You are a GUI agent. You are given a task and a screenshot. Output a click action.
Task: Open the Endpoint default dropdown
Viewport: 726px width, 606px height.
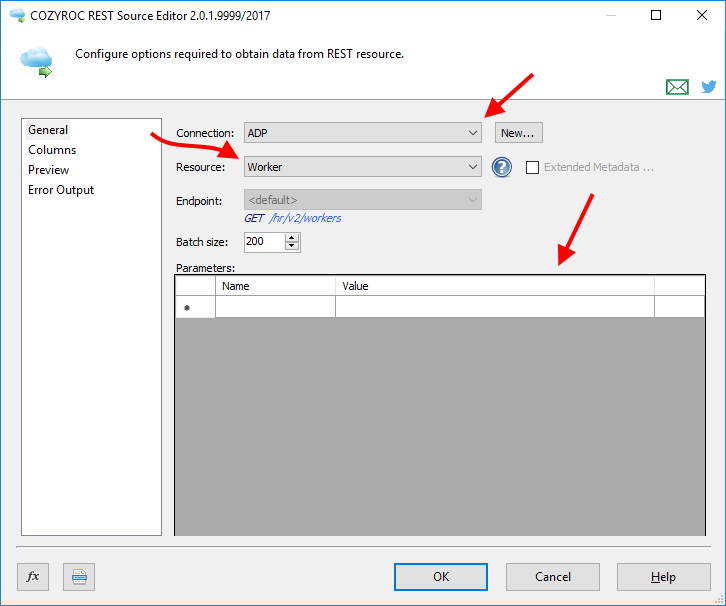coord(363,200)
